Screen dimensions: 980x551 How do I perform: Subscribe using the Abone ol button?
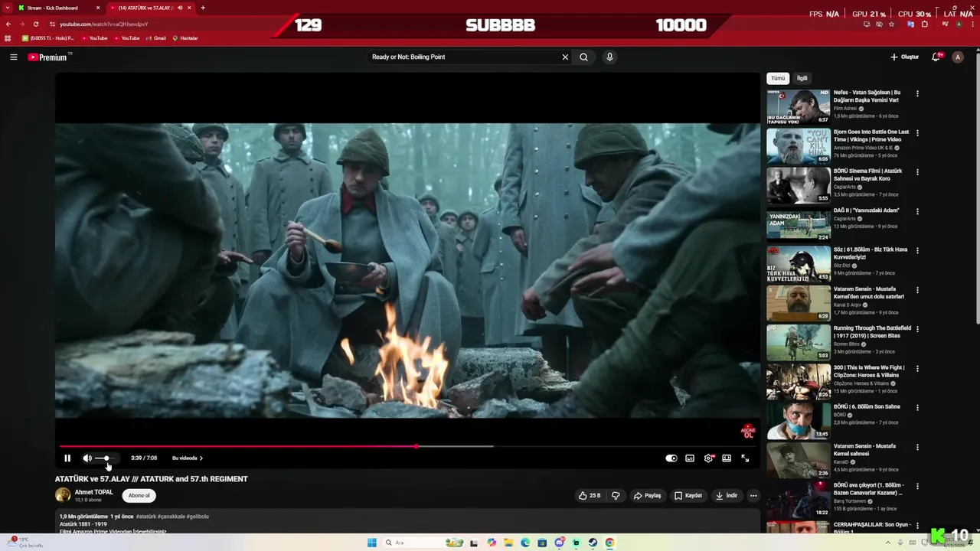click(139, 495)
